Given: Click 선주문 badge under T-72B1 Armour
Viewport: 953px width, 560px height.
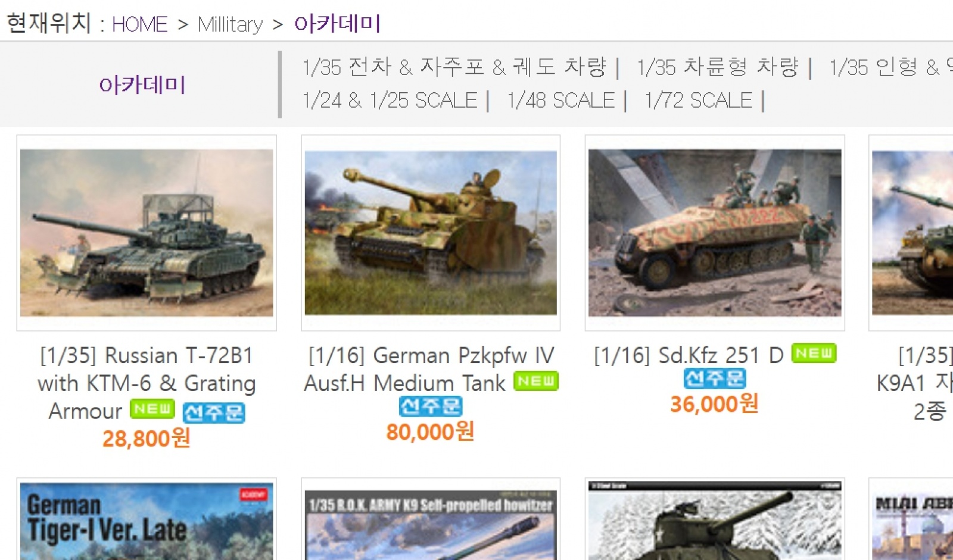Looking at the screenshot, I should tap(214, 412).
